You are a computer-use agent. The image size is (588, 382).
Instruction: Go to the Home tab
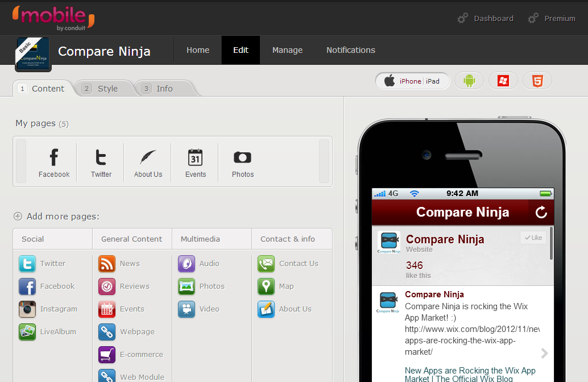pyautogui.click(x=198, y=50)
